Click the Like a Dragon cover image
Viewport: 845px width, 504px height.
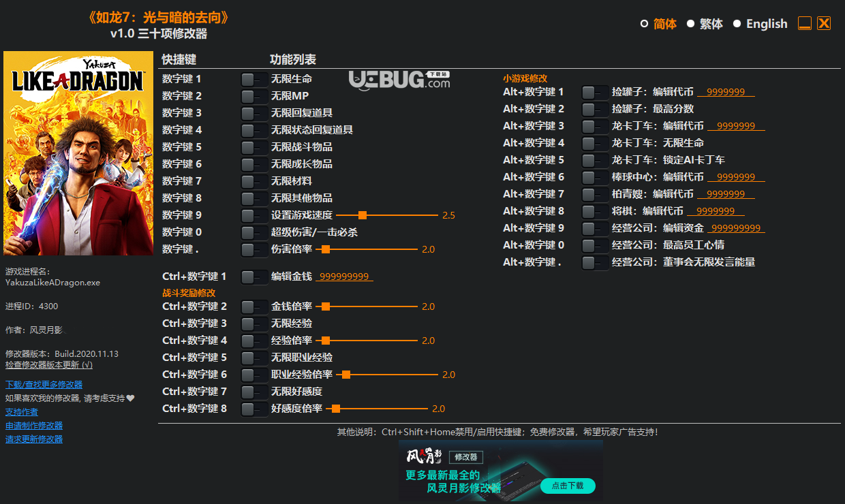[x=78, y=153]
